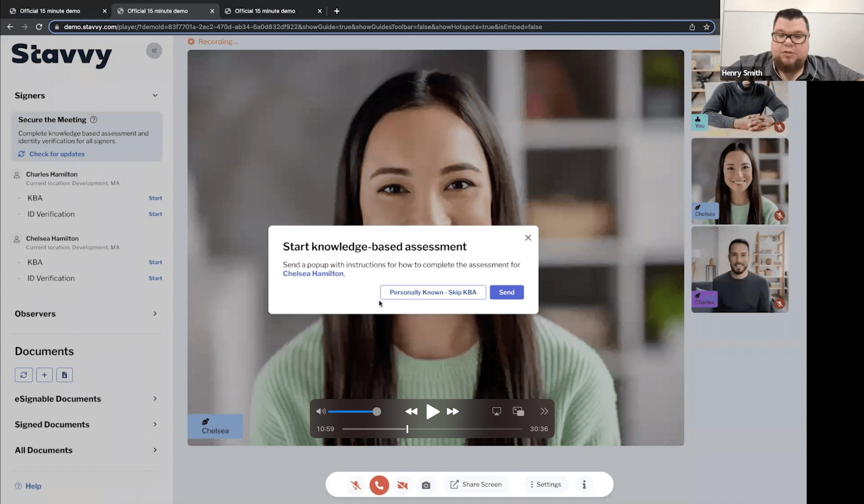Click Share Screen button

[476, 484]
